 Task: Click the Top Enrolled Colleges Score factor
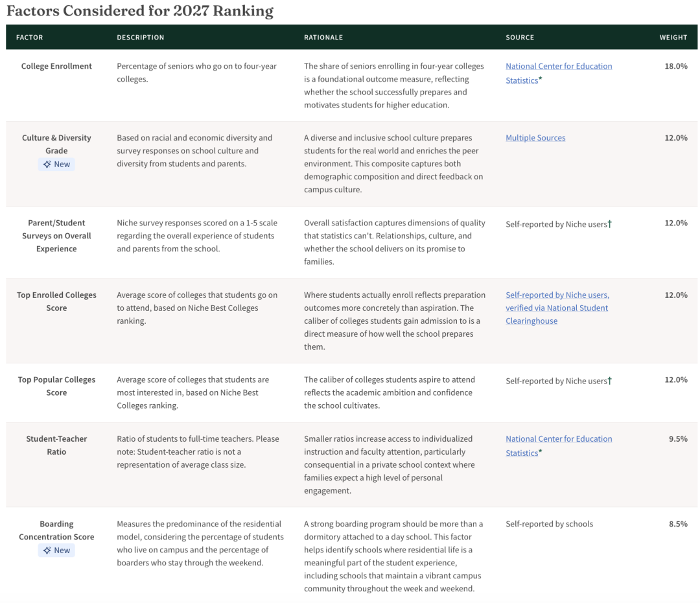56,301
